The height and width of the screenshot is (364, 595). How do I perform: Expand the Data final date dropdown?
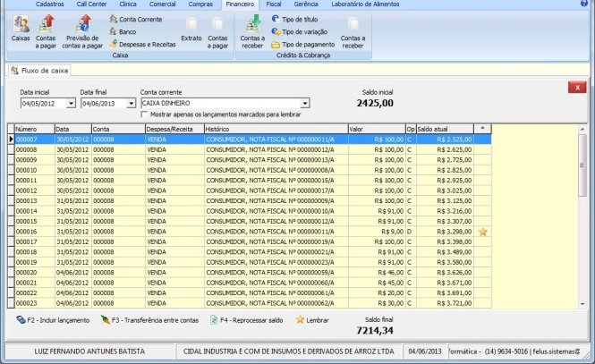131,103
